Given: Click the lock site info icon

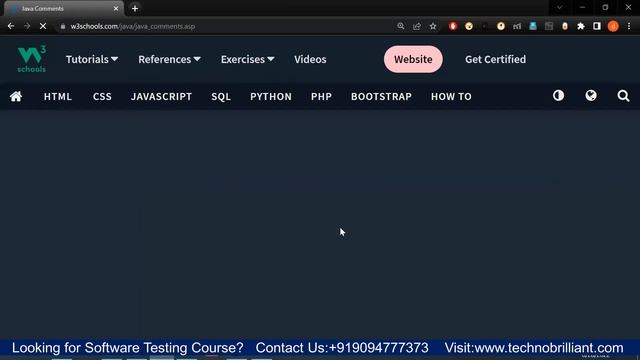Looking at the screenshot, I should [62, 26].
